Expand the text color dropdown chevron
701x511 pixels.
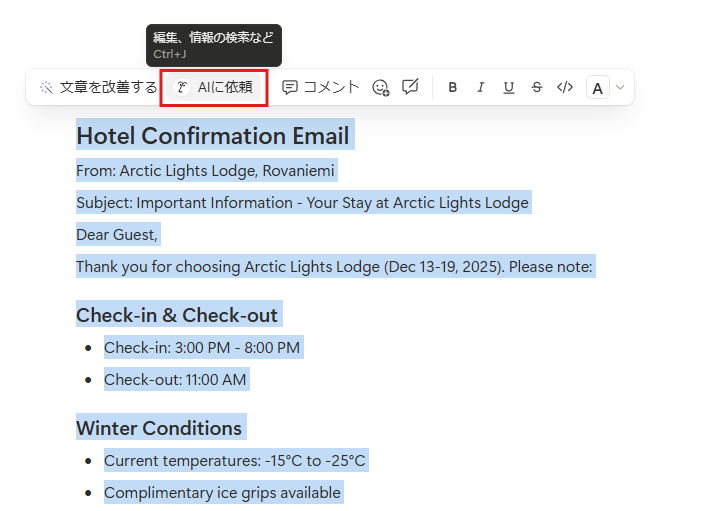pyautogui.click(x=620, y=88)
